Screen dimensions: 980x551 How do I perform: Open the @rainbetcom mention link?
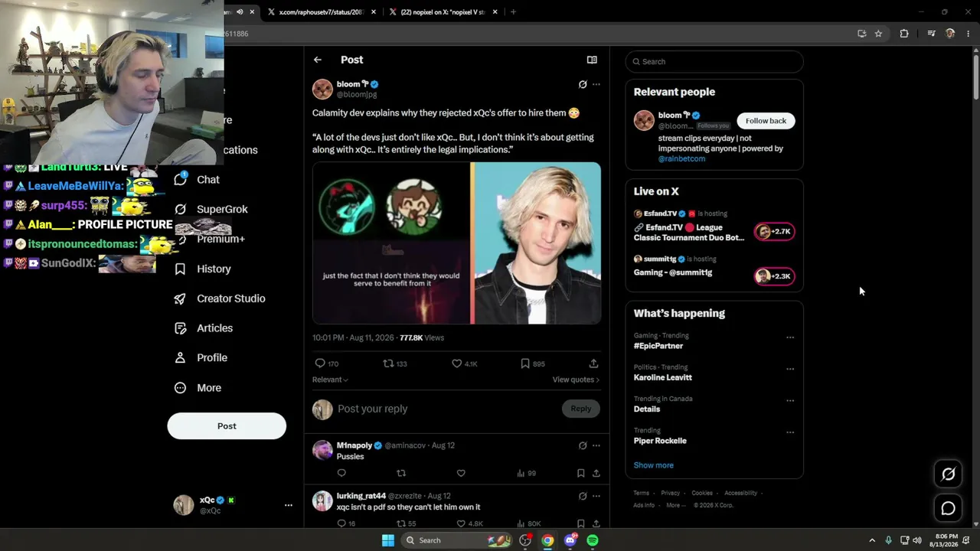coord(681,159)
